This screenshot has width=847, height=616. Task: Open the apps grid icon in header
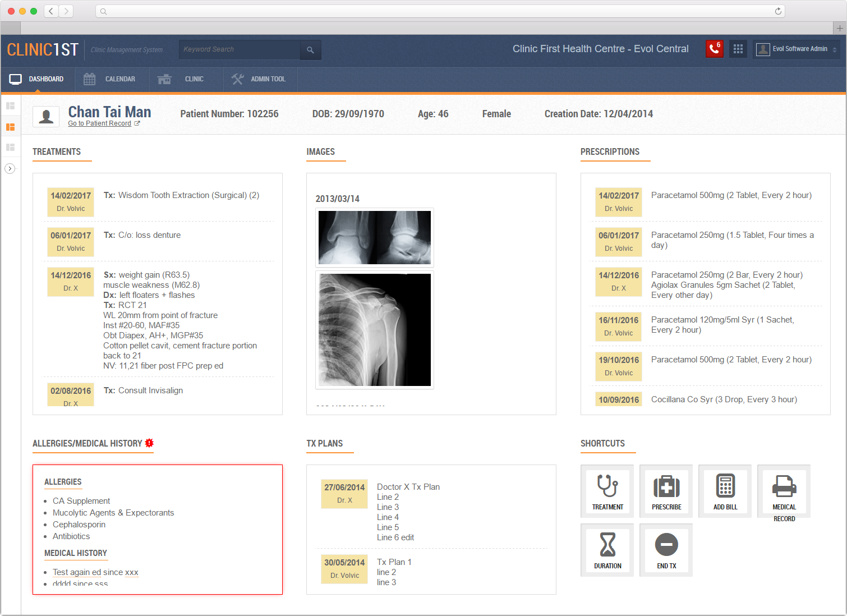click(738, 49)
